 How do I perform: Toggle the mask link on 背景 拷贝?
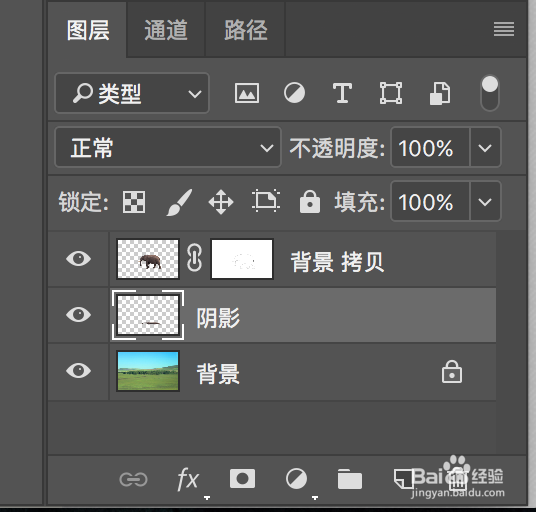195,258
